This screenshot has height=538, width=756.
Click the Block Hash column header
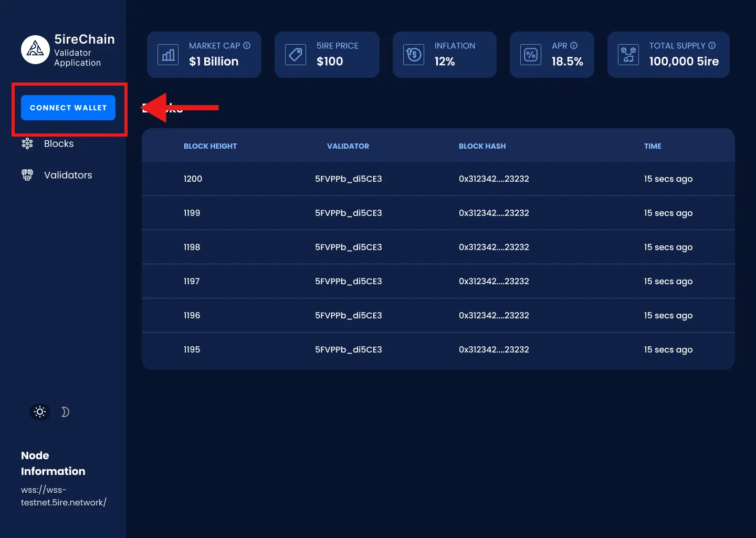[482, 146]
